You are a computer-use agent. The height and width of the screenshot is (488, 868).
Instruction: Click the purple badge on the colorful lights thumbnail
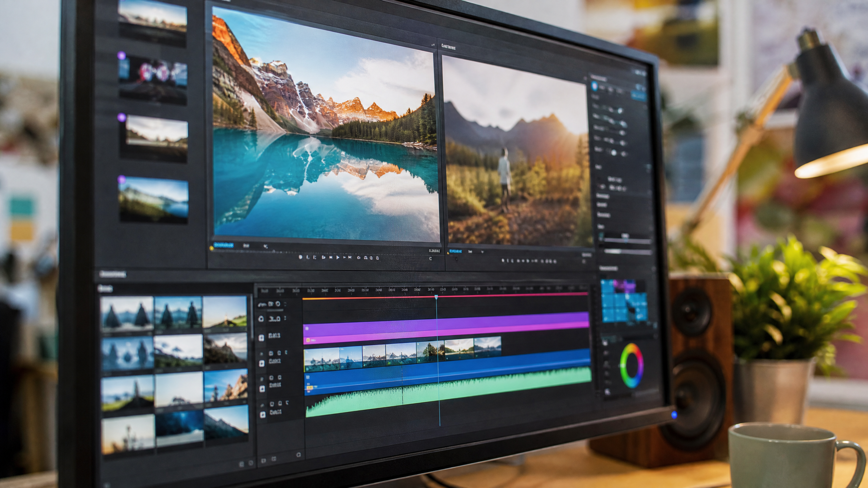pyautogui.click(x=121, y=56)
